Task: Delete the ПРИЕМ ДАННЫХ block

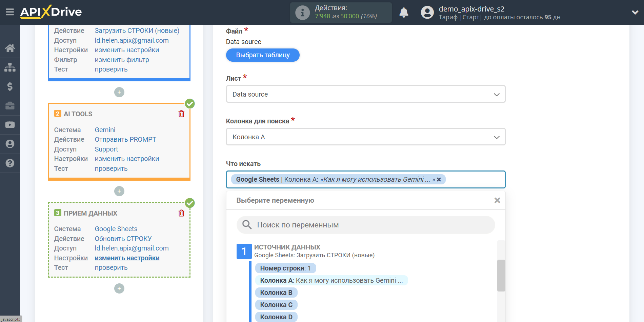Action: click(x=181, y=213)
